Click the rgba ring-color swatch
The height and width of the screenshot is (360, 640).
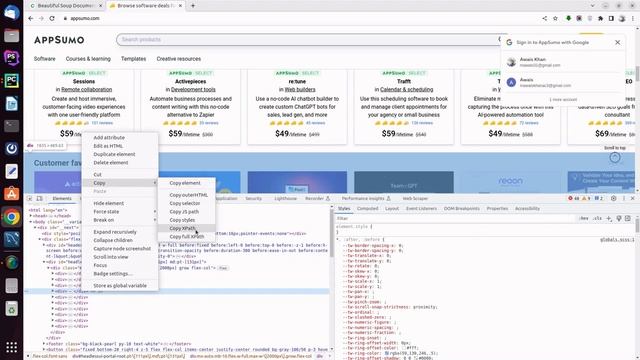(x=387, y=353)
